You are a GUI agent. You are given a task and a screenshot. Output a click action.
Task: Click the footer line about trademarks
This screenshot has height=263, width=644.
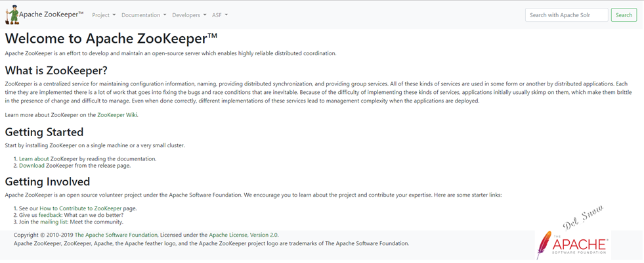coord(211,243)
